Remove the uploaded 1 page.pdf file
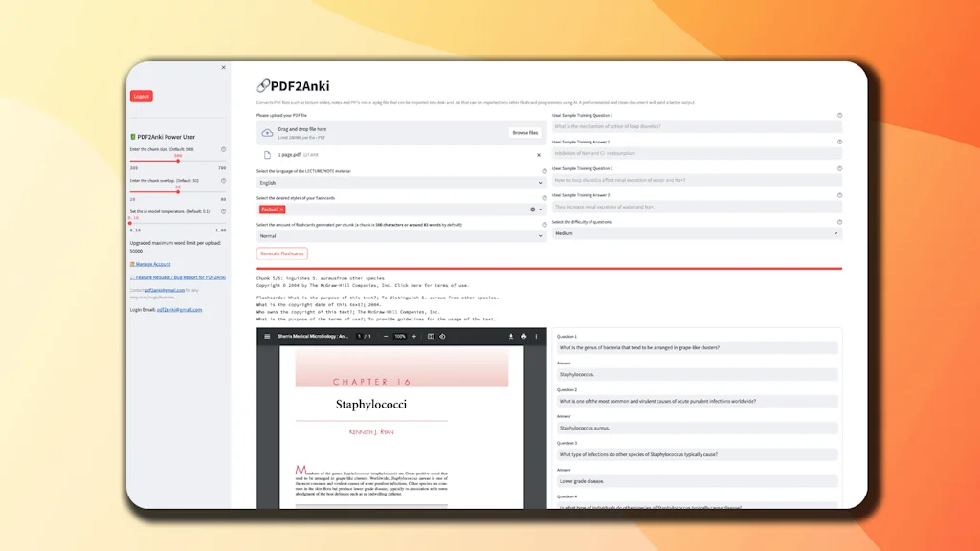Image resolution: width=980 pixels, height=551 pixels. [x=539, y=155]
